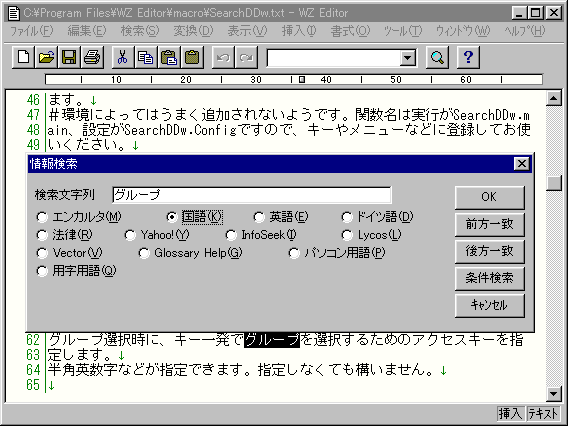The height and width of the screenshot is (426, 568).
Task: Click the 前方一致 button
Action: coord(489,224)
